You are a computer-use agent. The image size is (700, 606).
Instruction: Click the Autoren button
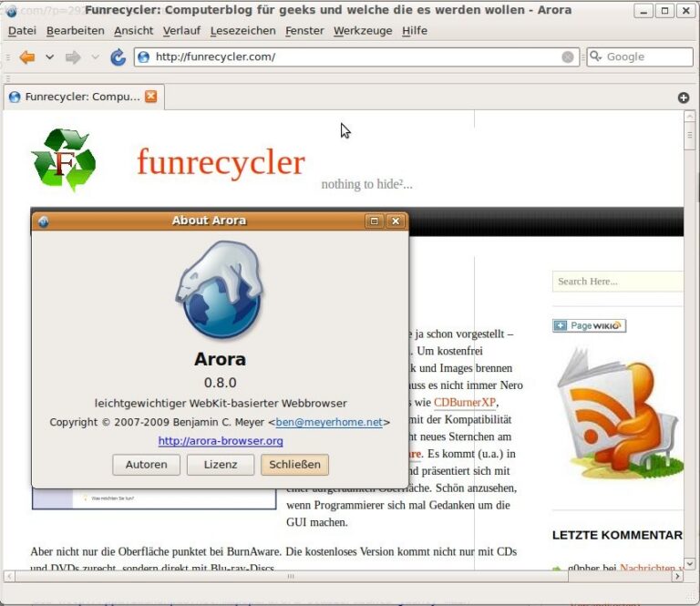(146, 465)
